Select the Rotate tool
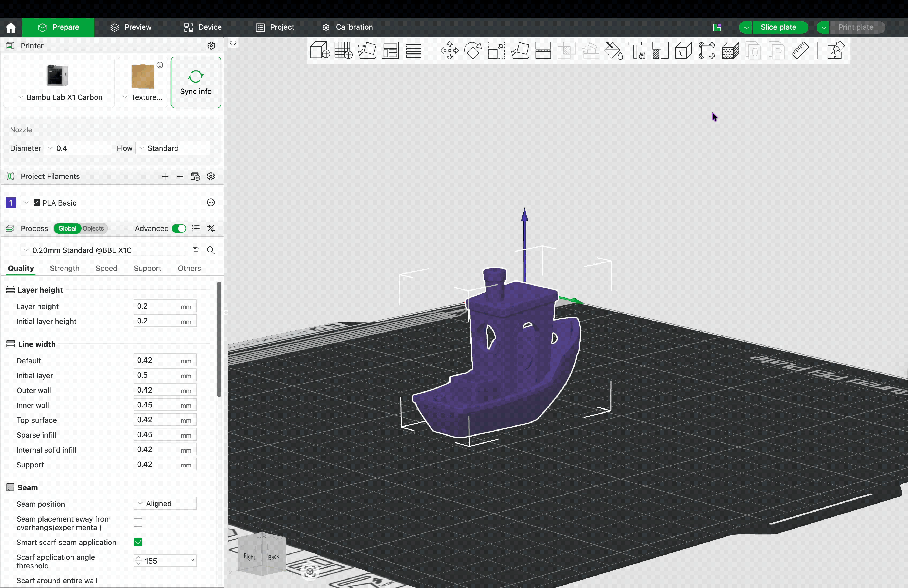This screenshot has height=588, width=908. click(x=473, y=50)
